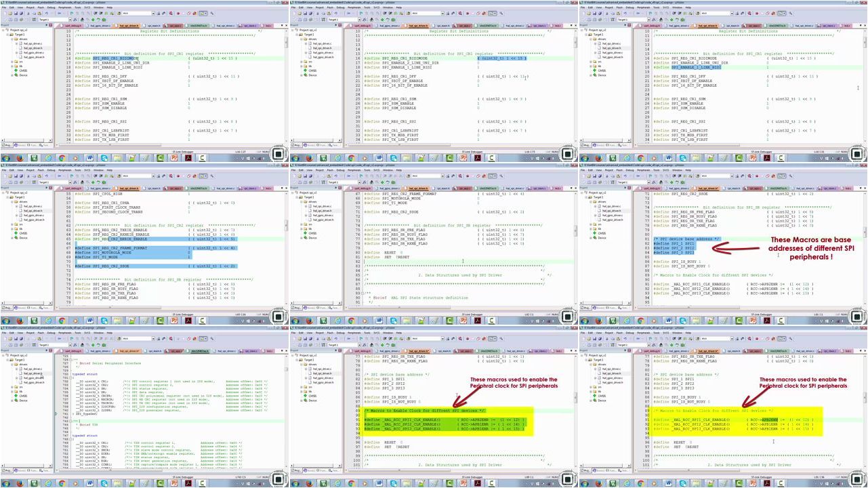Click Save All icon in middle-right screenshot toolbar
The height and width of the screenshot is (488, 868).
pos(600,176)
